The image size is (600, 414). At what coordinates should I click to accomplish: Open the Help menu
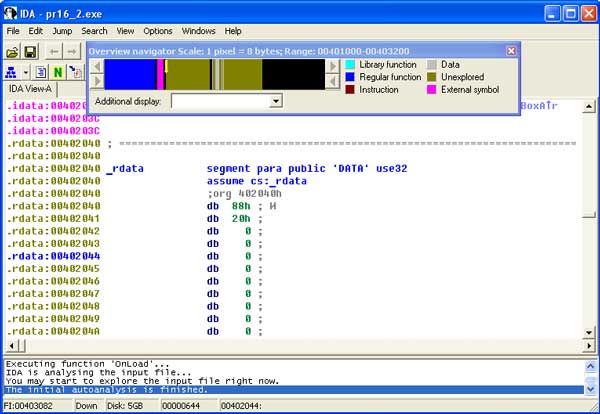233,31
